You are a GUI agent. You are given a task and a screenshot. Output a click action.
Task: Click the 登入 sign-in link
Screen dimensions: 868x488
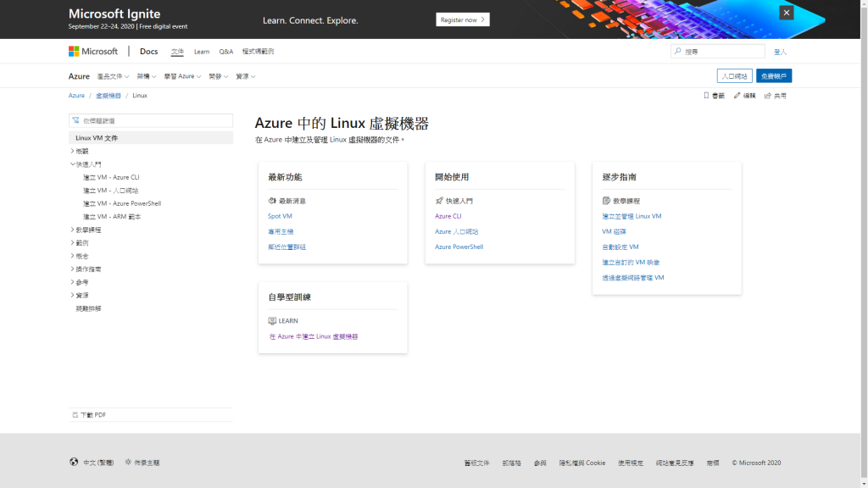[x=780, y=52]
